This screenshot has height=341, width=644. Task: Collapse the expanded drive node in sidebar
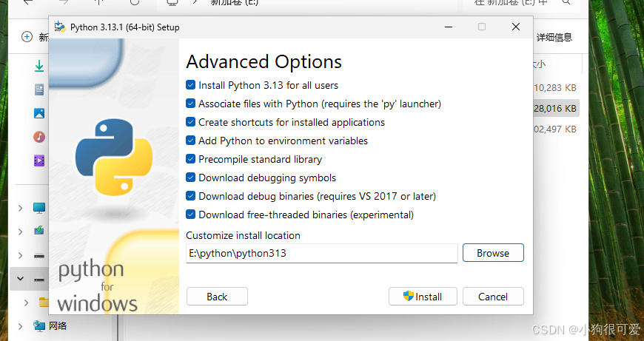click(20, 279)
